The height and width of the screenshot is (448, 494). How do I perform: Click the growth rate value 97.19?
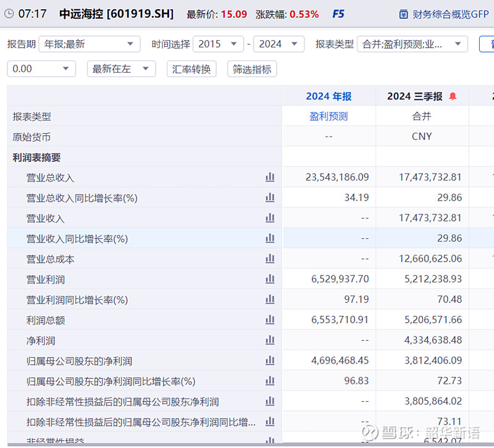click(356, 299)
